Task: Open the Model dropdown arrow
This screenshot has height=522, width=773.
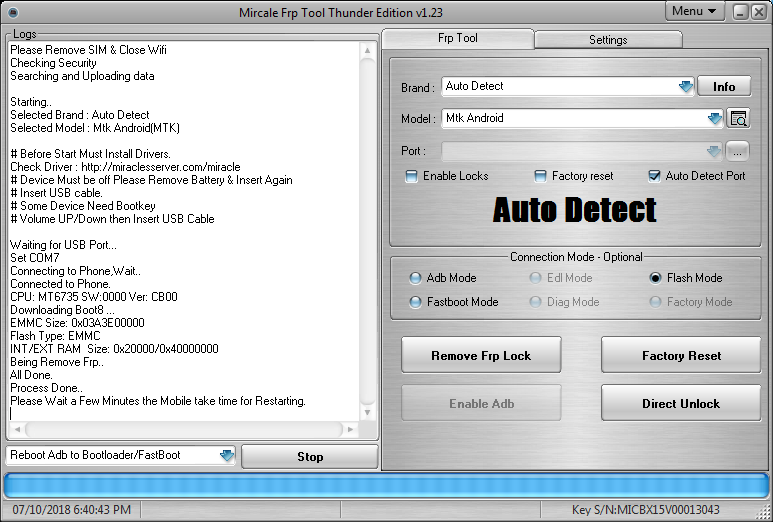Action: click(714, 118)
